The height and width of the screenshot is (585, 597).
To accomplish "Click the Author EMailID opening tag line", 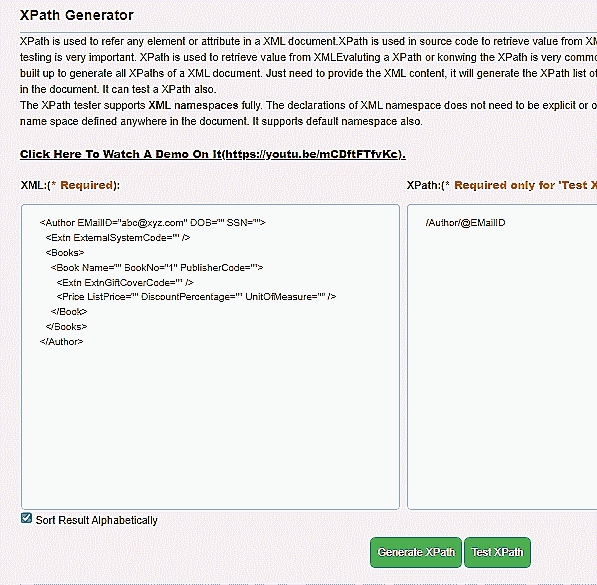I will point(152,223).
